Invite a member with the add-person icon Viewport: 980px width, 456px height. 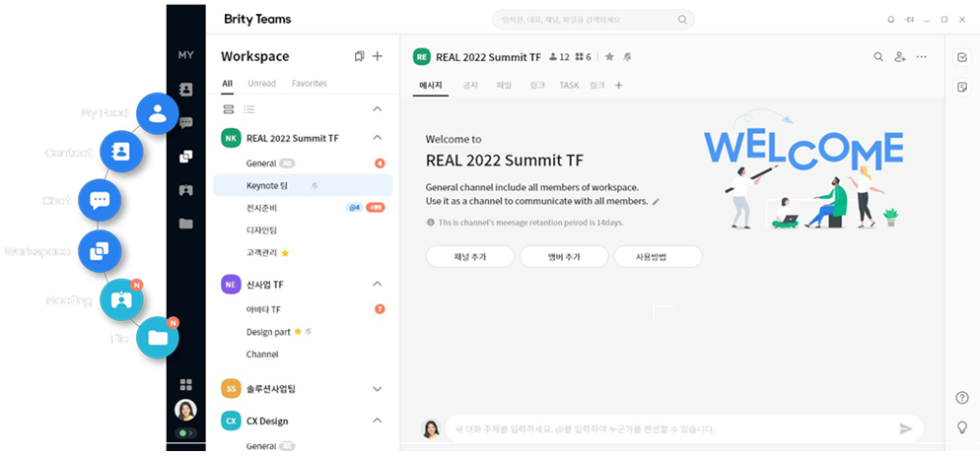click(x=900, y=57)
